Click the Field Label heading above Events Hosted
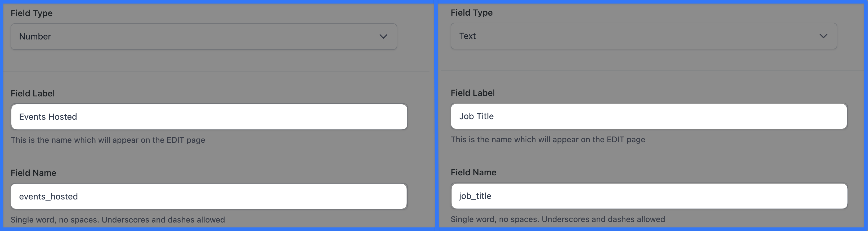The height and width of the screenshot is (231, 868). [33, 94]
